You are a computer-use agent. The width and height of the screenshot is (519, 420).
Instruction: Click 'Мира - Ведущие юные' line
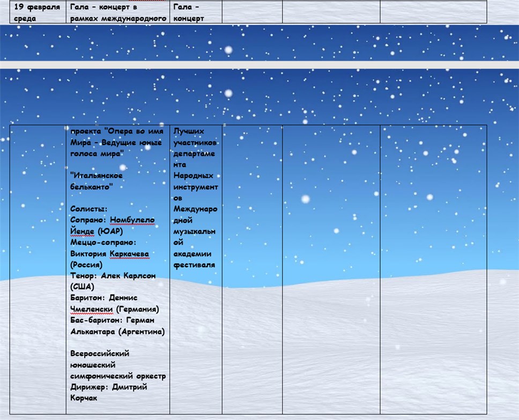click(116, 143)
